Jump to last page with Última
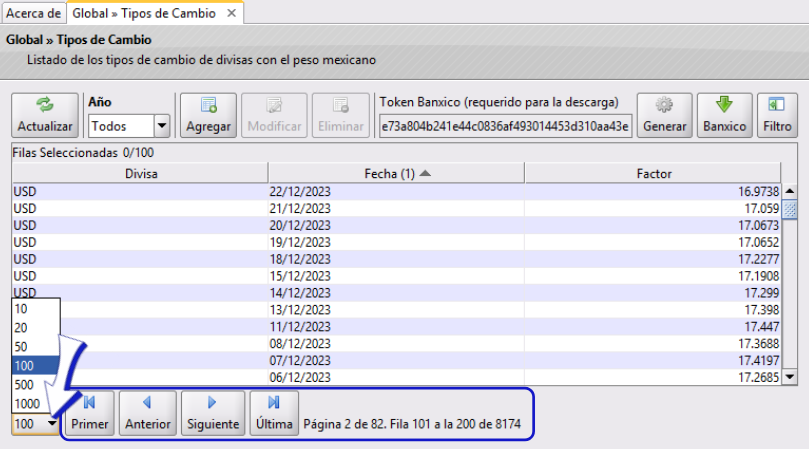The image size is (809, 449). tap(274, 413)
